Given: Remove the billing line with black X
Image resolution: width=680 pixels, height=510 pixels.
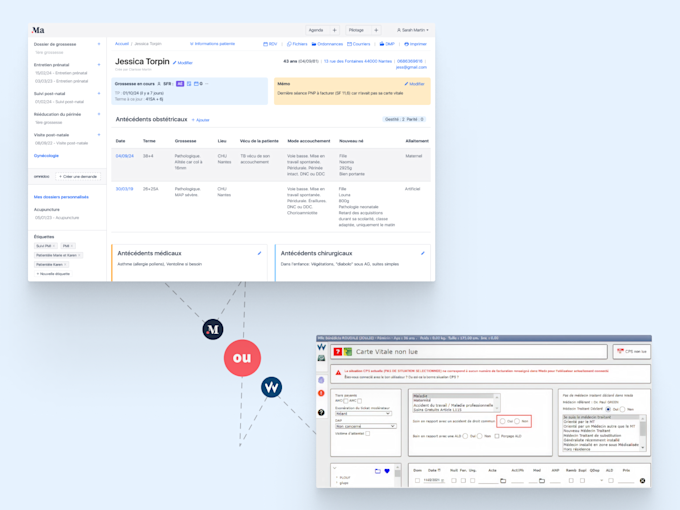Looking at the screenshot, I should pyautogui.click(x=642, y=481).
